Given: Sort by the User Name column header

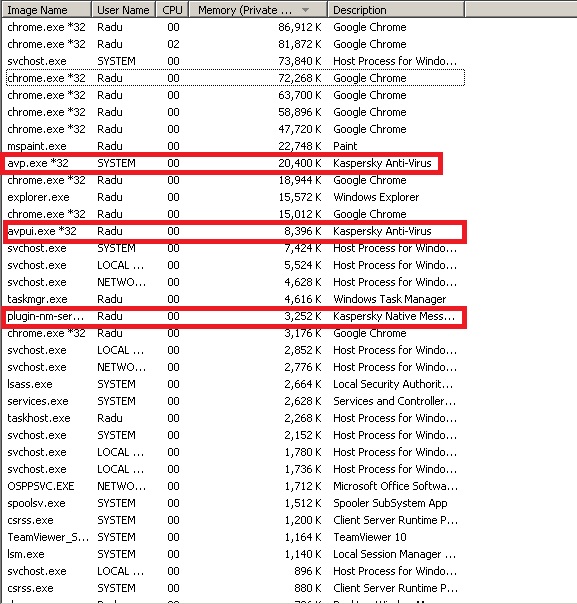Looking at the screenshot, I should [x=123, y=10].
